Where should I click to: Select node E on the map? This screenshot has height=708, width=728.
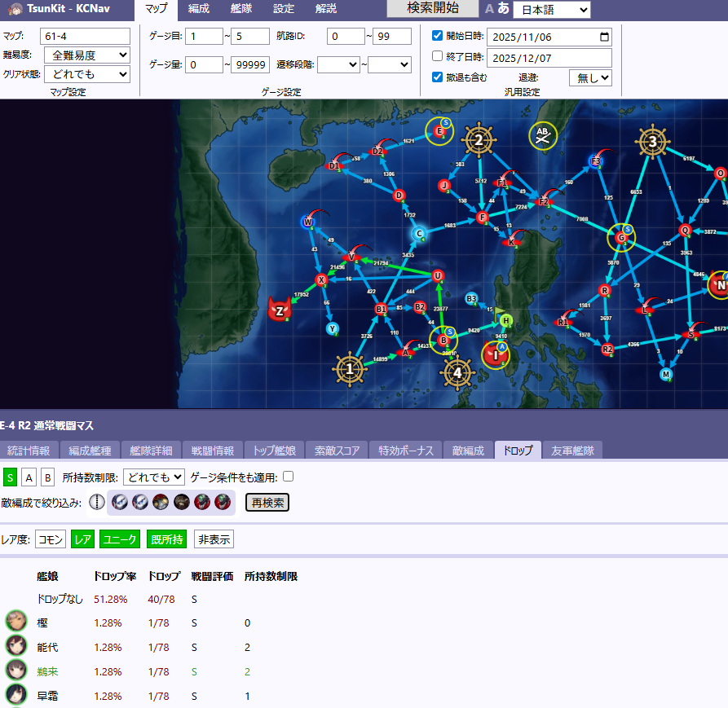(439, 131)
